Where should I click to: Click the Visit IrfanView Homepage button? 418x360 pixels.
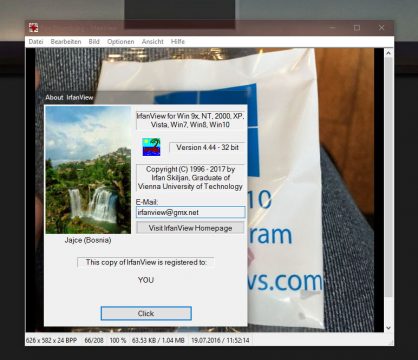190,228
